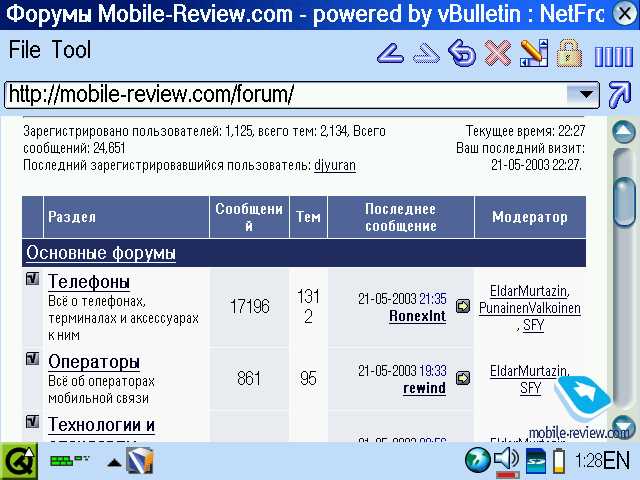The width and height of the screenshot is (640, 480).
Task: Open the Qtopia Q start menu
Action: [19, 462]
